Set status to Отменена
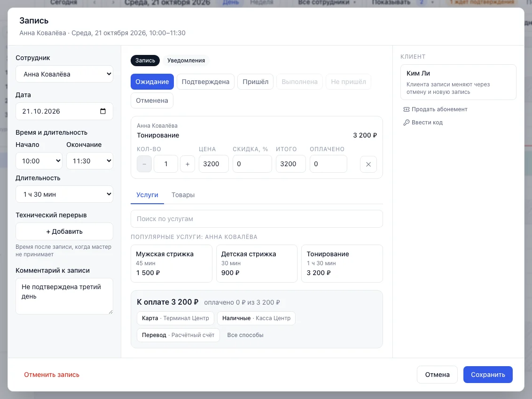 pos(152,100)
